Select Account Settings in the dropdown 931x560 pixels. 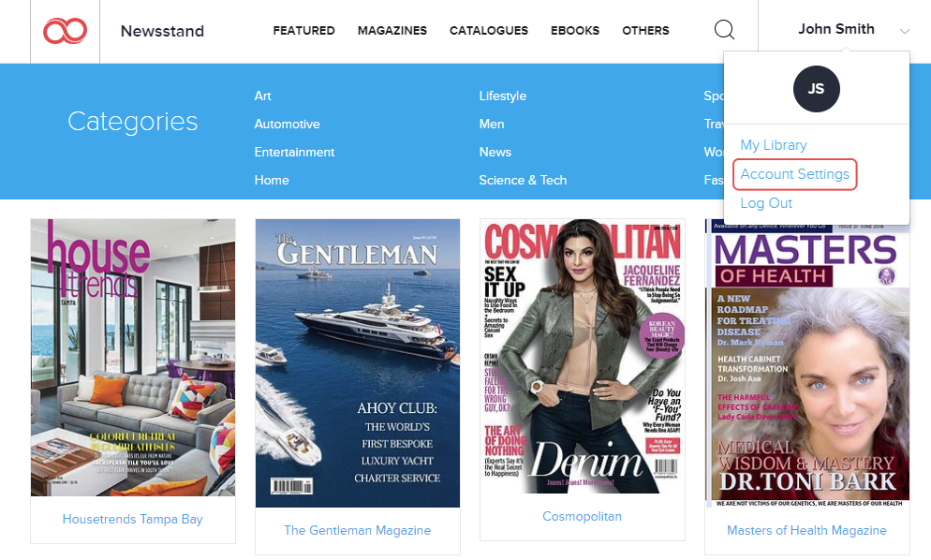(x=794, y=174)
